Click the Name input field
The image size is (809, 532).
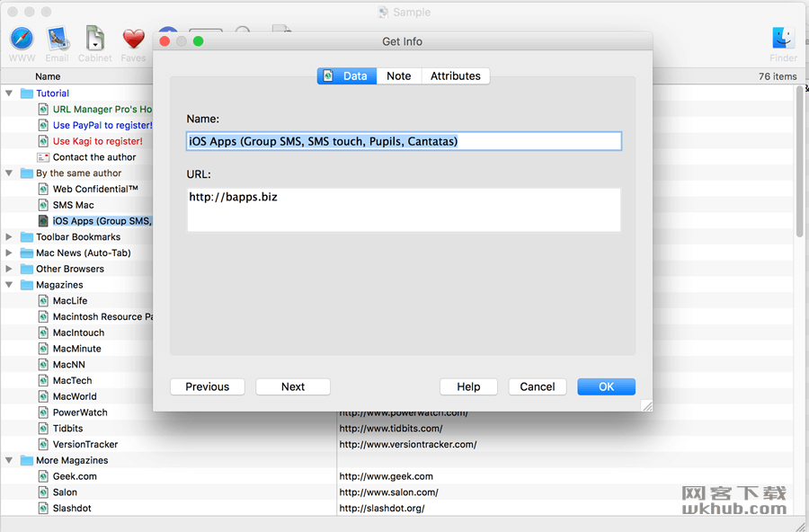404,141
